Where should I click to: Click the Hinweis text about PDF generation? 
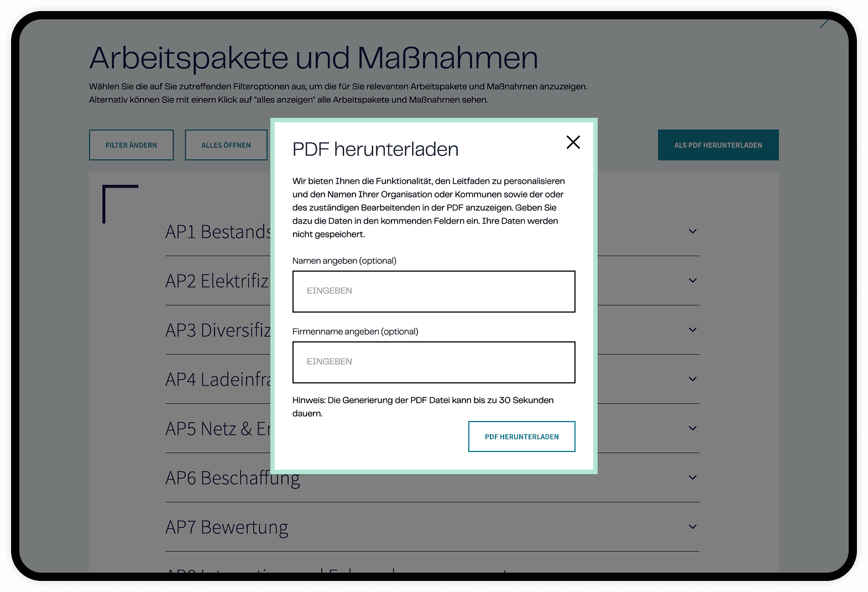423,407
